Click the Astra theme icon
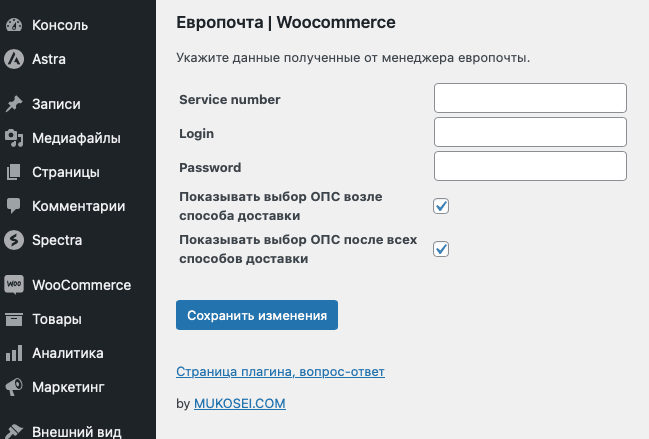The image size is (649, 439). click(x=14, y=59)
